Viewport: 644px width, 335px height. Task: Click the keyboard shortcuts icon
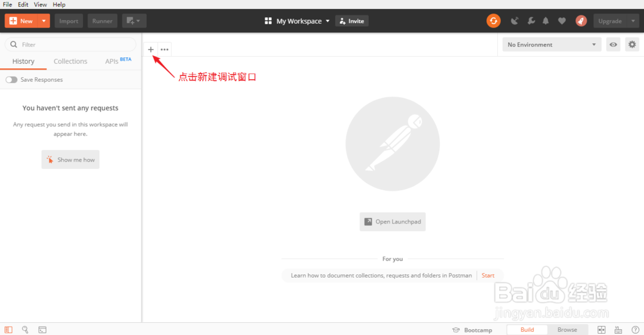(x=618, y=330)
